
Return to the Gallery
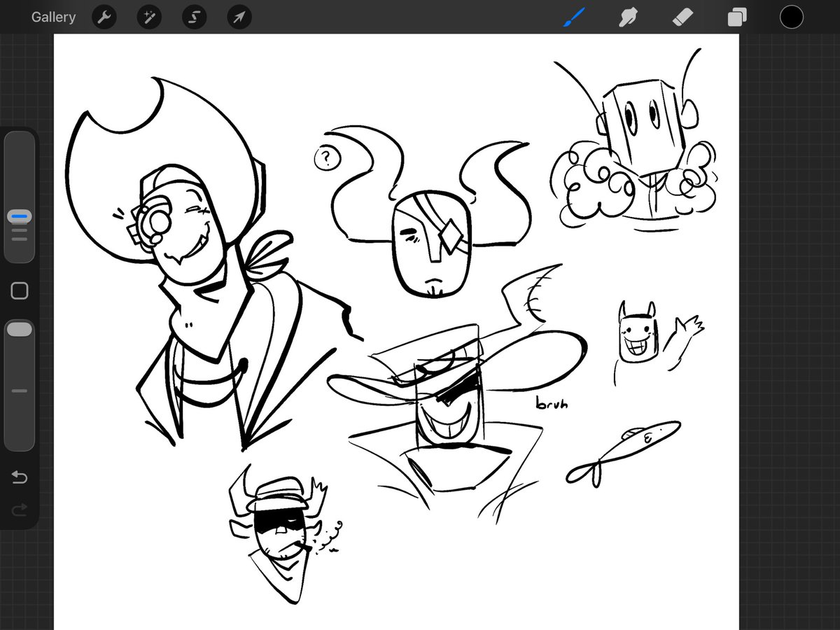53,17
